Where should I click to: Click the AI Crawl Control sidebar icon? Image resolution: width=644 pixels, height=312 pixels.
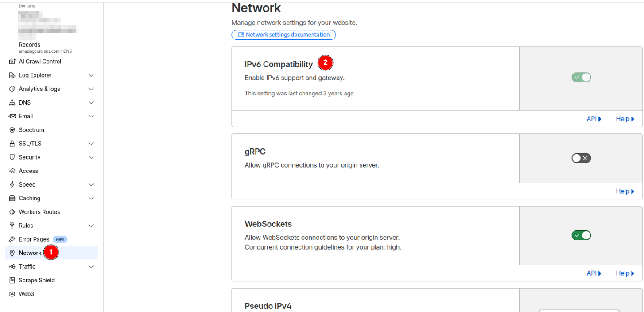pyautogui.click(x=12, y=62)
